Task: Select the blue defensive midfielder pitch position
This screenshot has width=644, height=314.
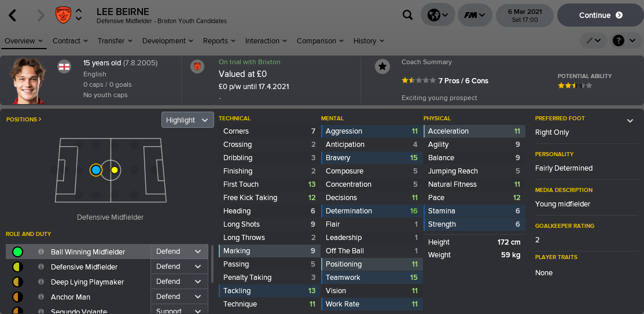Action: click(x=96, y=170)
